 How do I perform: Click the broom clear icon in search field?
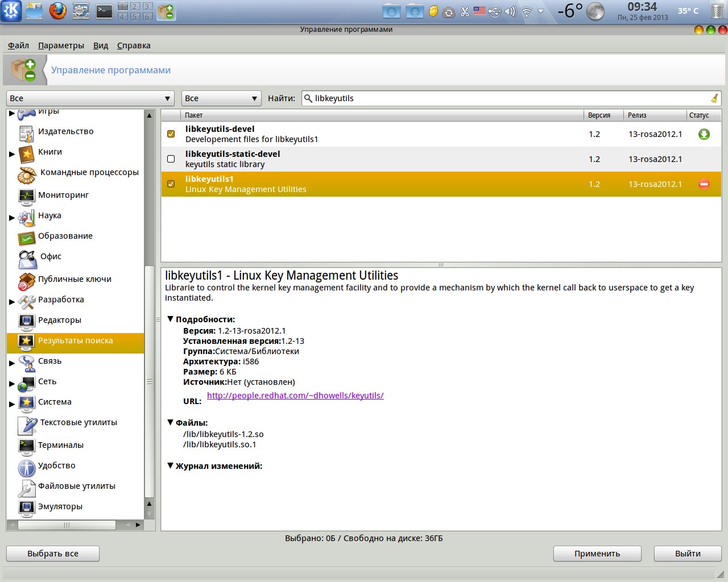pyautogui.click(x=714, y=98)
